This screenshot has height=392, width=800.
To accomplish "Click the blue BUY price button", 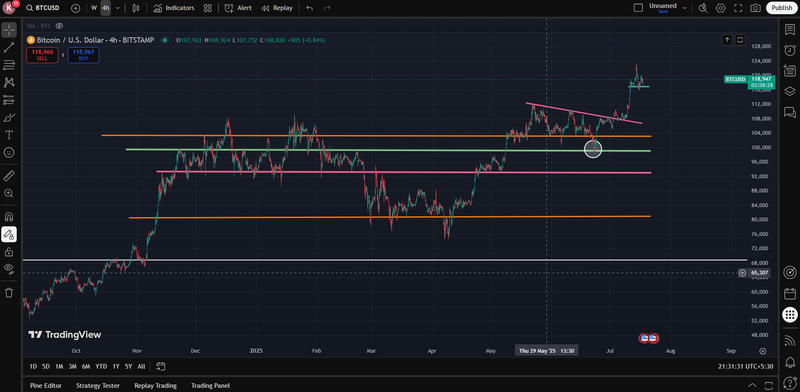I will (x=83, y=55).
